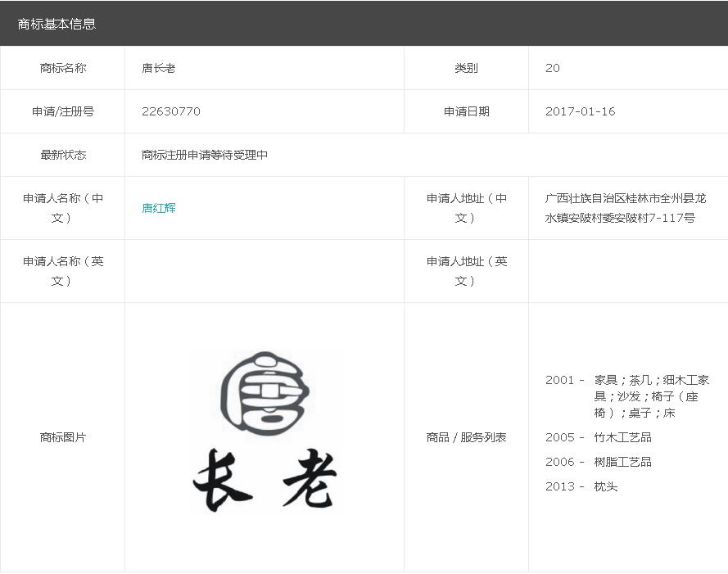Click the 申请人名称（英文）label
The image size is (728, 574).
click(x=63, y=271)
